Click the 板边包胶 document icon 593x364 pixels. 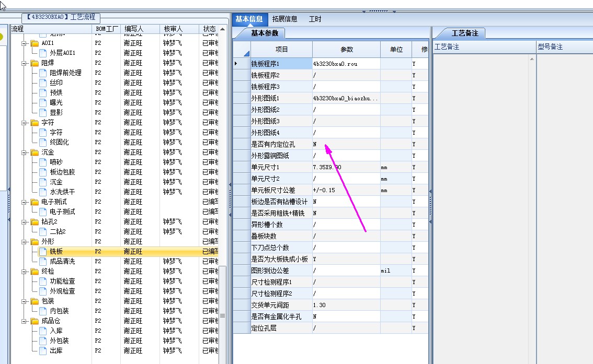click(x=43, y=172)
